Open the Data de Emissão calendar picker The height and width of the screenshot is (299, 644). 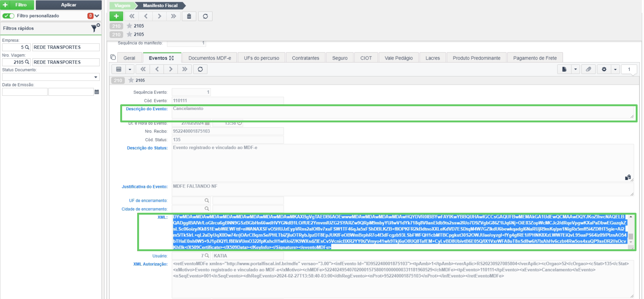tap(97, 92)
